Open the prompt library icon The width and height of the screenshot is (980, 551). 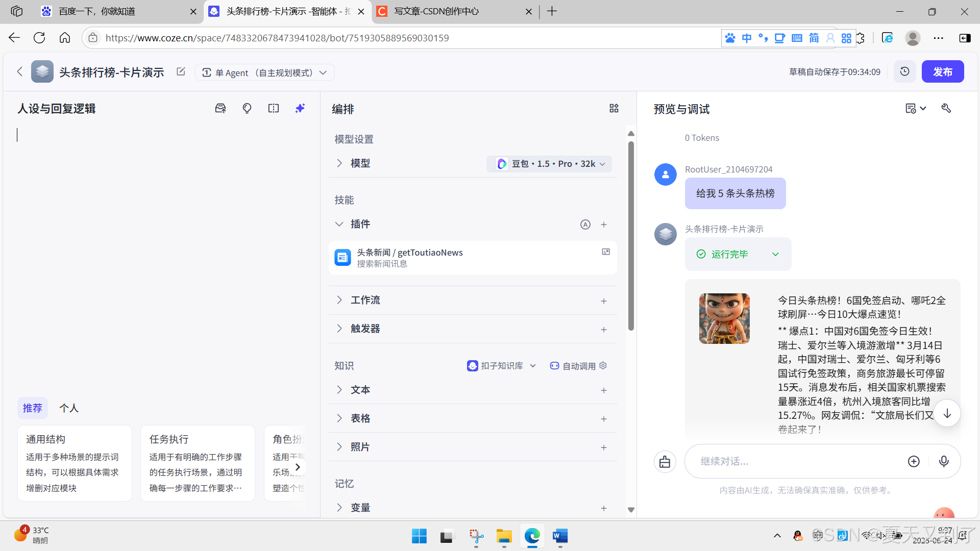pyautogui.click(x=220, y=108)
